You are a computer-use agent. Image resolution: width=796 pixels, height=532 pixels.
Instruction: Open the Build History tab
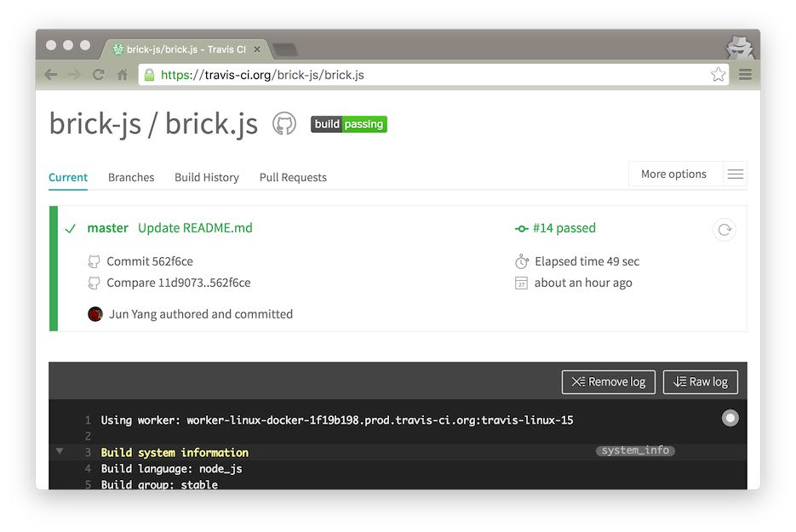tap(207, 178)
